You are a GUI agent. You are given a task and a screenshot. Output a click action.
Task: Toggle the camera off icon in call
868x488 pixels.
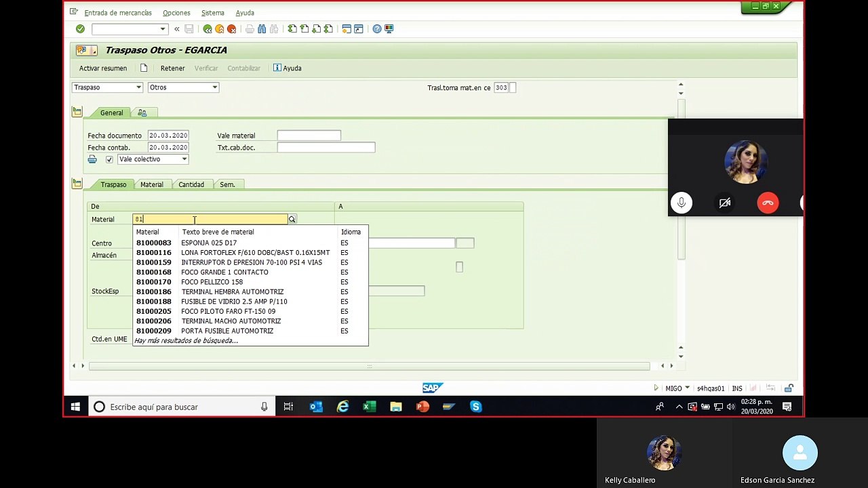(725, 203)
